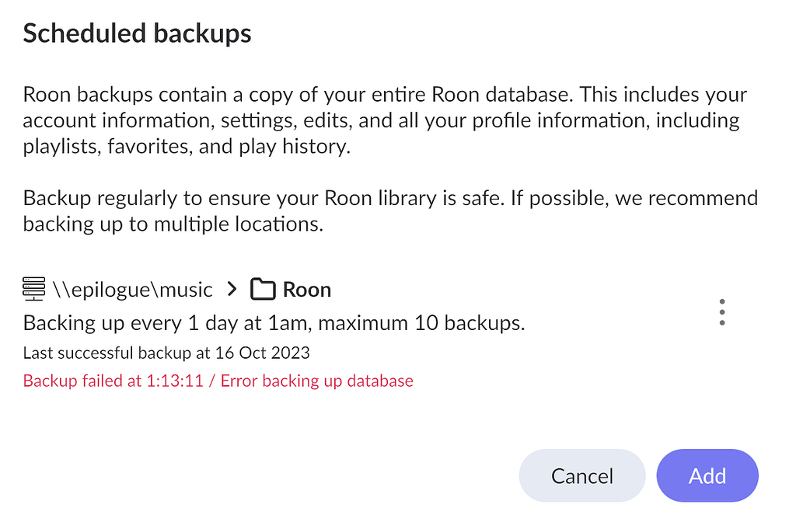Screen dimensions: 796x532
Task: Click the maximum 10 backups text
Action: [x=425, y=322]
